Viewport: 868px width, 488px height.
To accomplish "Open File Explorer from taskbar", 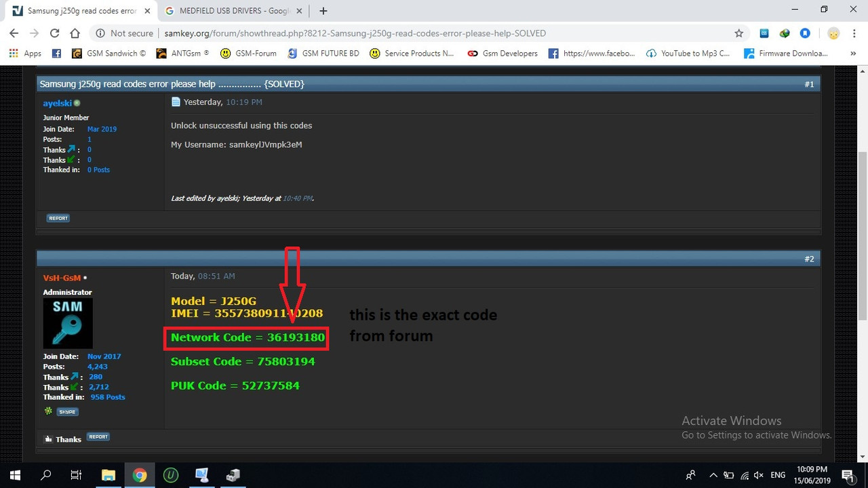I will click(108, 475).
